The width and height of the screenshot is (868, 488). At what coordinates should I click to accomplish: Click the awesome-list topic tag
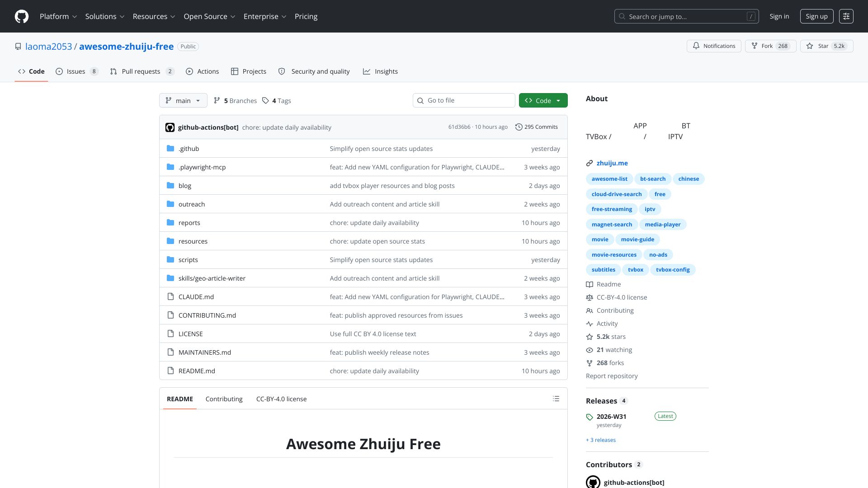(x=609, y=179)
